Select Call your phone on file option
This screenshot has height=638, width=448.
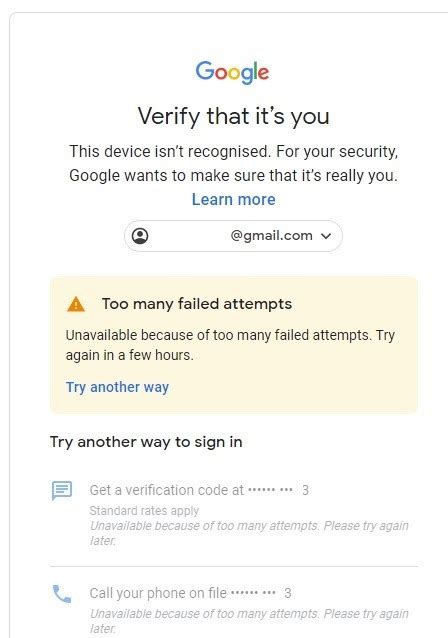coord(234,606)
